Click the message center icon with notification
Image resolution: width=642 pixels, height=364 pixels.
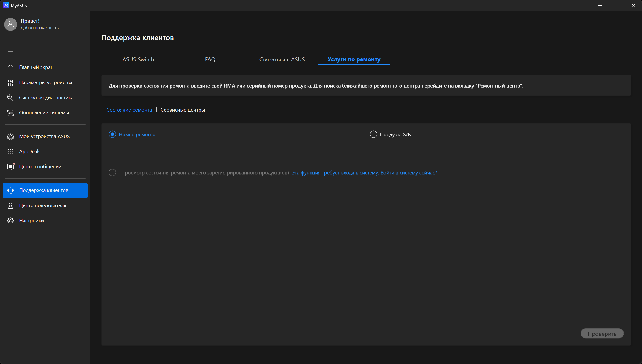coord(11,166)
